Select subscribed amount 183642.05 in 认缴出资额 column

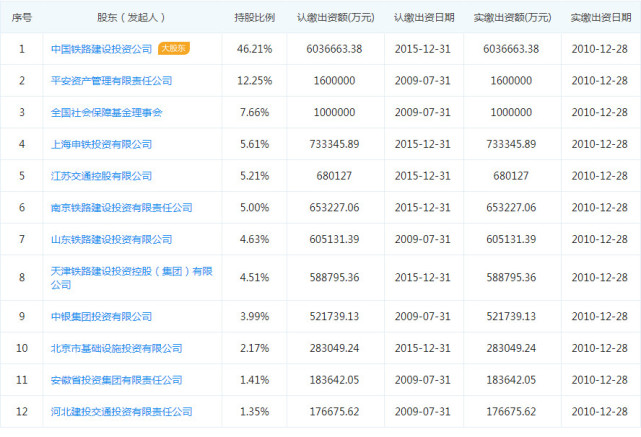(x=334, y=380)
